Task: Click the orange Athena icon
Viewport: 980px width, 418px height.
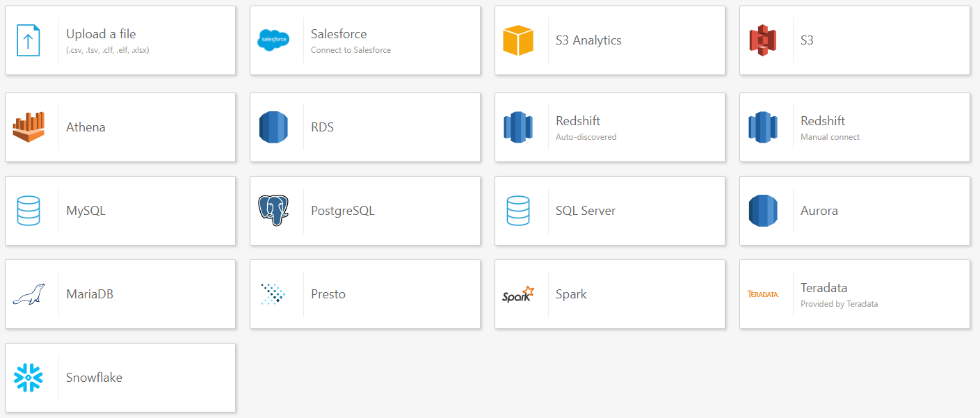Action: coord(29,127)
